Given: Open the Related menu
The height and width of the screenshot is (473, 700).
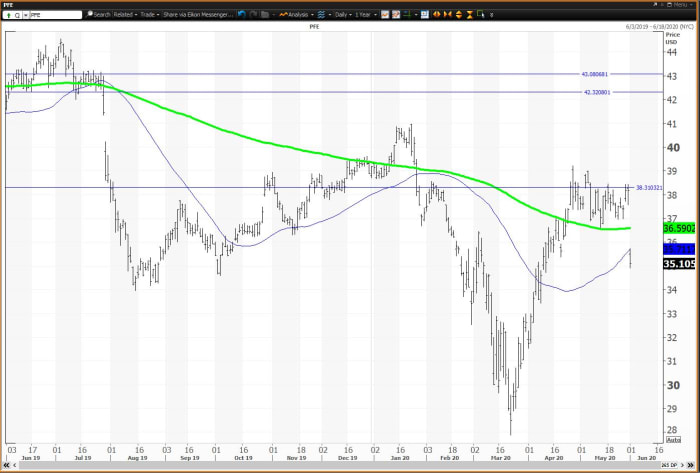Looking at the screenshot, I should pos(125,15).
